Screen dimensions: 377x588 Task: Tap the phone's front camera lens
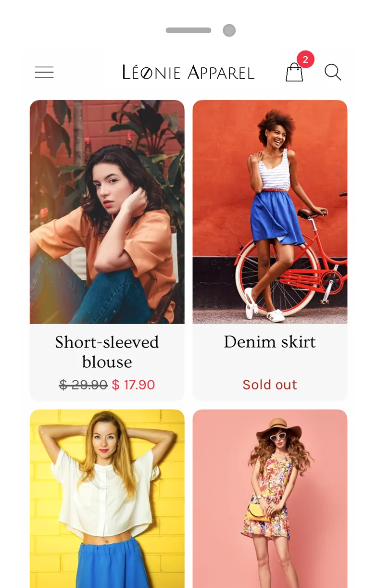click(229, 31)
